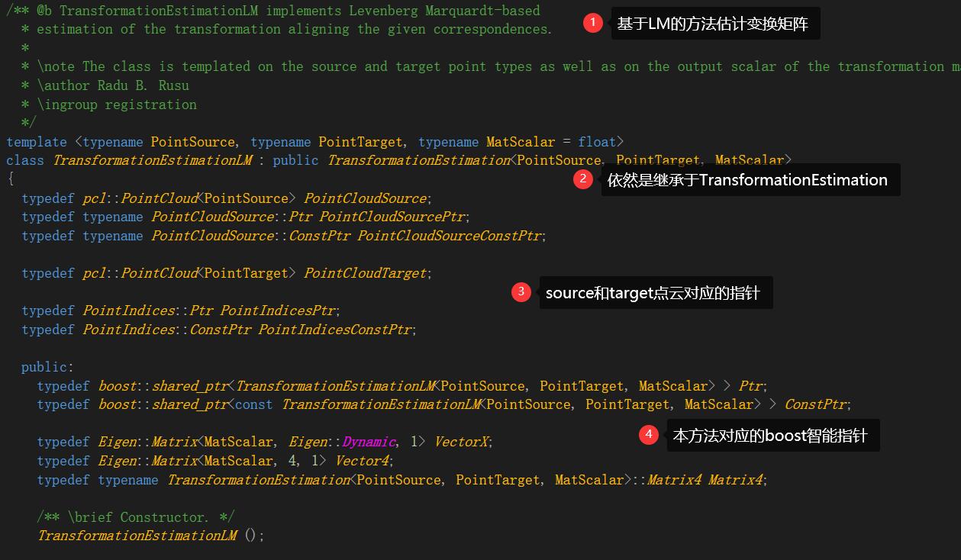Click the "const" keyword inside shared_ptr

(x=254, y=404)
